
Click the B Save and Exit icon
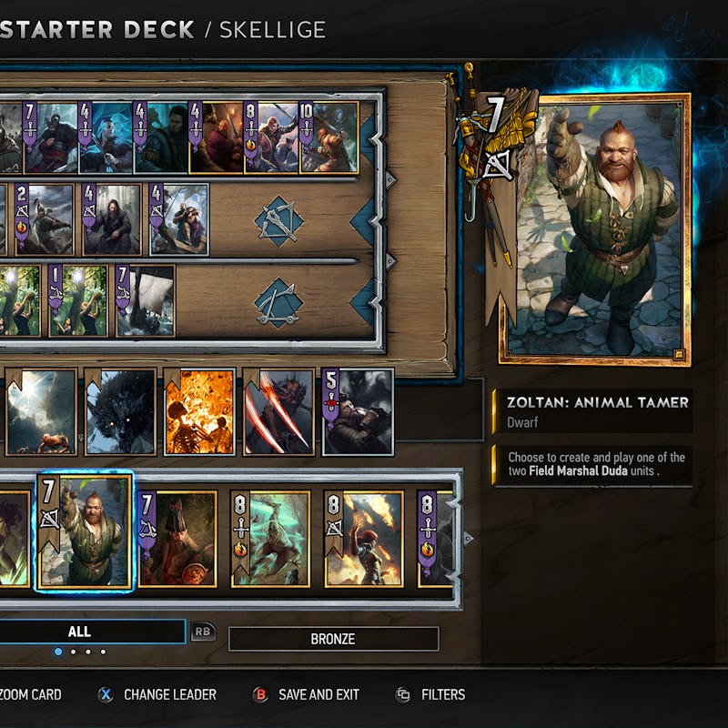point(260,694)
